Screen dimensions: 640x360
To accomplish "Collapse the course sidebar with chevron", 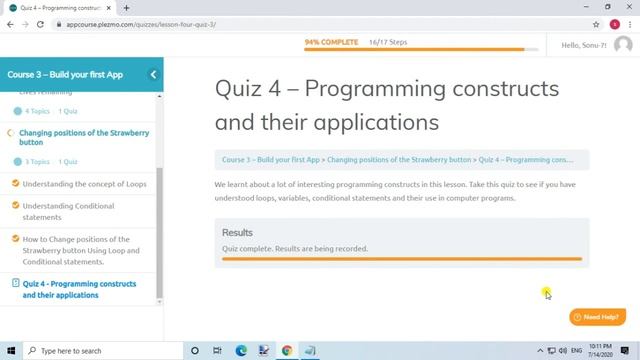I will pos(153,74).
